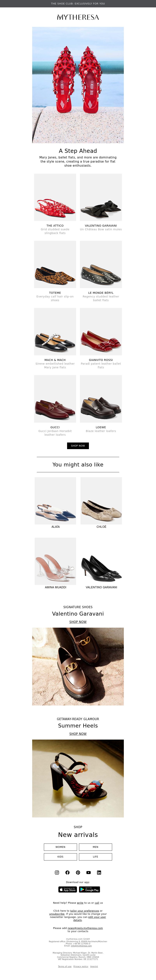The image size is (156, 980).
Task: Open the Facebook social icon
Action: [67, 872]
